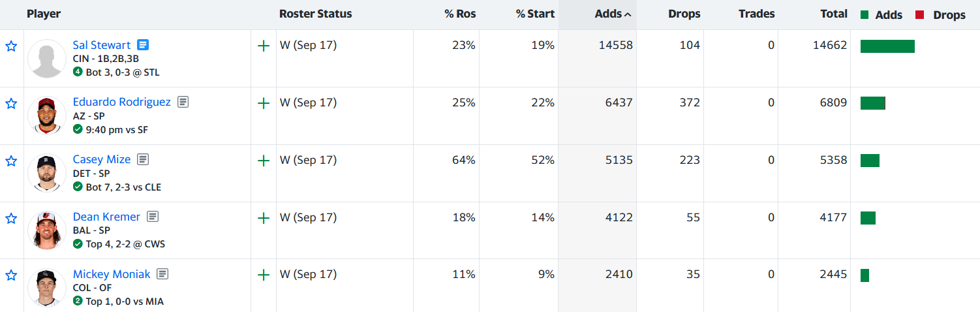
Task: Add Eduardo Rodriguez with plus icon
Action: (264, 103)
